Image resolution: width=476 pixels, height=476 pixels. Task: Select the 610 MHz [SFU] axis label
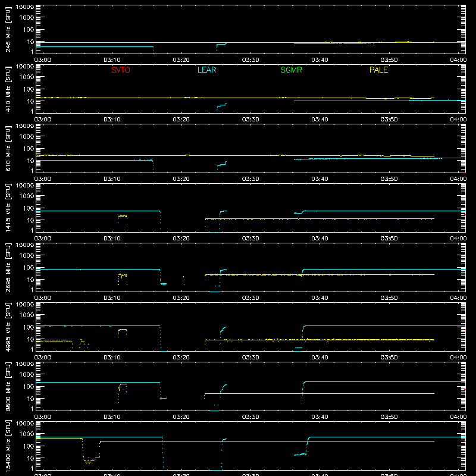click(x=8, y=148)
